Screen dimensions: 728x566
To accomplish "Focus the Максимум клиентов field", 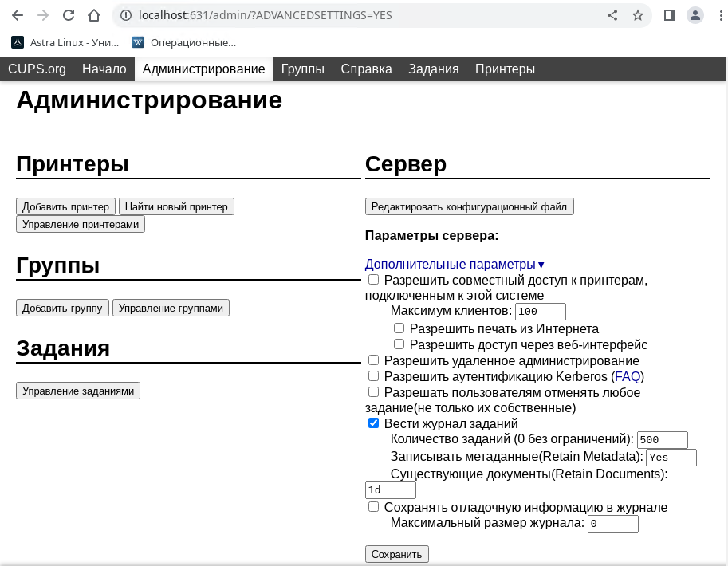I will click(x=541, y=312).
